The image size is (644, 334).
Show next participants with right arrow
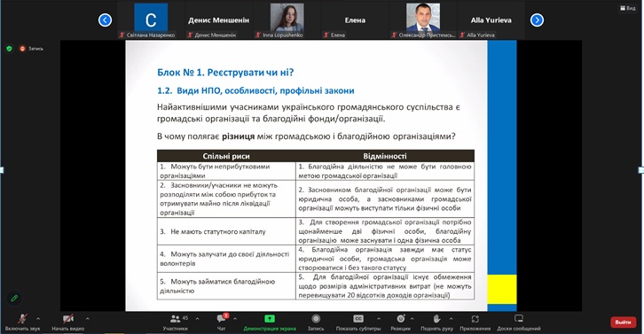coord(537,20)
